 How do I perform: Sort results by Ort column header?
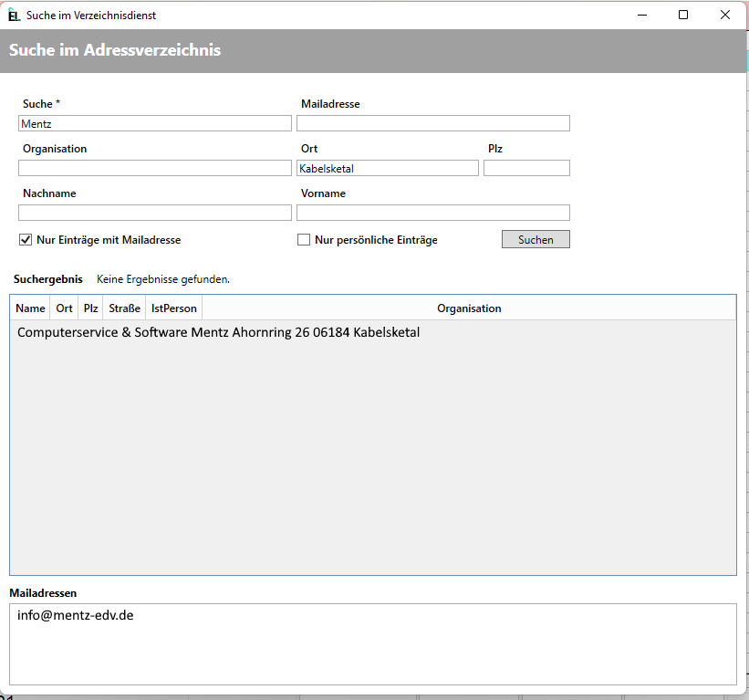pyautogui.click(x=64, y=308)
